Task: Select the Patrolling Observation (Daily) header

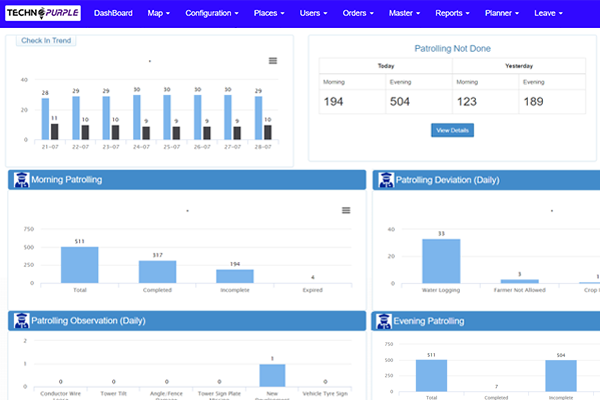Action: [187, 320]
